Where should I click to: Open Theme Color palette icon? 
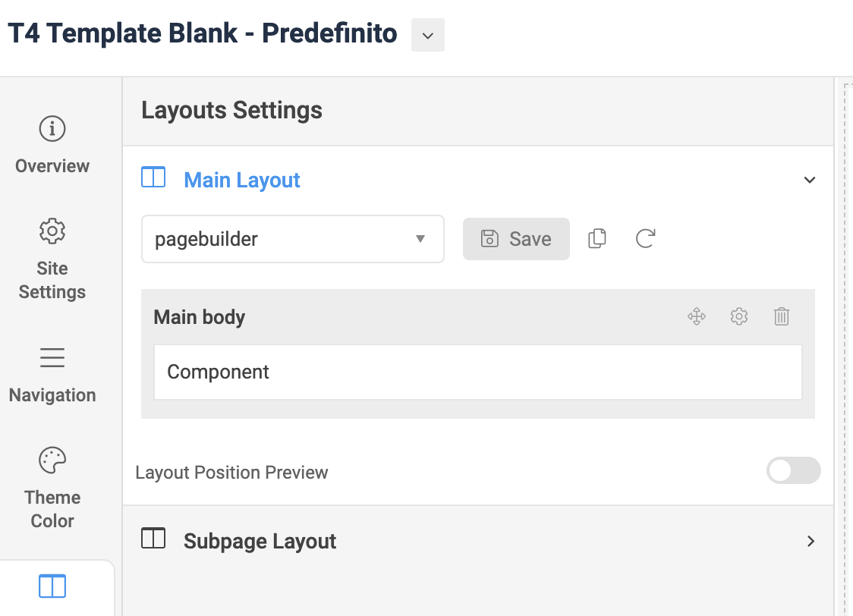coord(52,460)
